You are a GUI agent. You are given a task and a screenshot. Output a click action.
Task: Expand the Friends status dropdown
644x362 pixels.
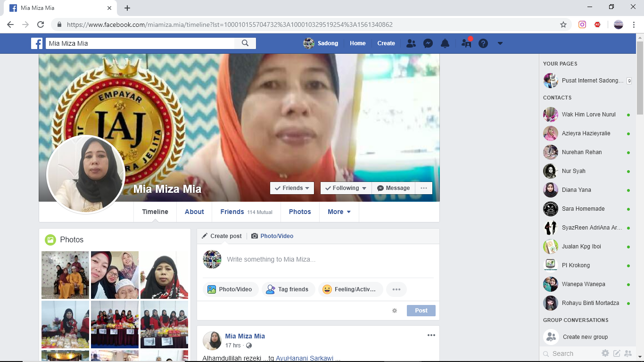[x=292, y=188]
